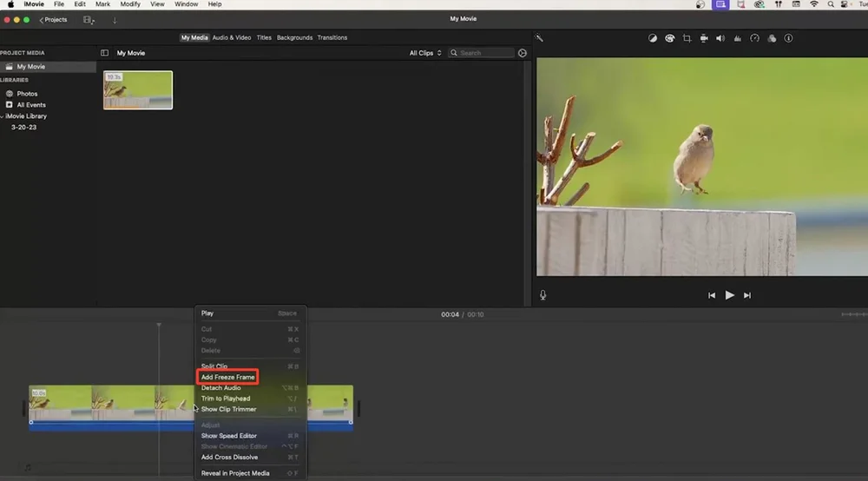Select the cropping tool
Viewport: 868px width, 481px height.
pos(687,38)
